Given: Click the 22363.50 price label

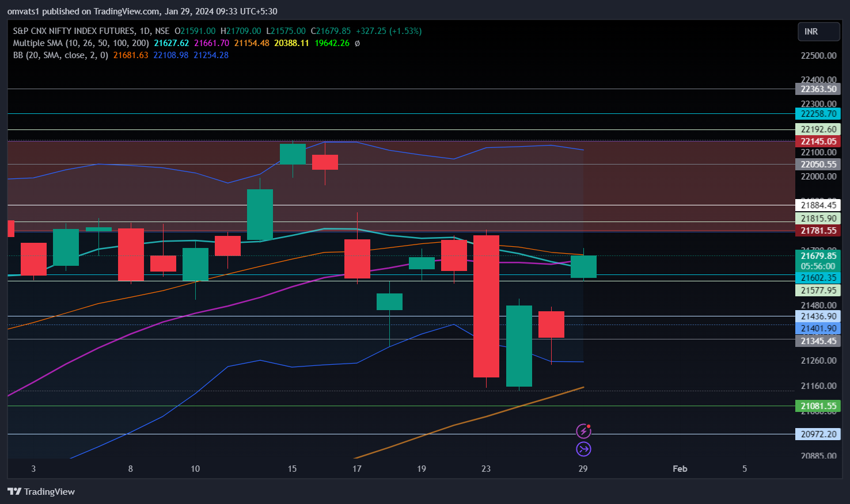Looking at the screenshot, I should (818, 89).
